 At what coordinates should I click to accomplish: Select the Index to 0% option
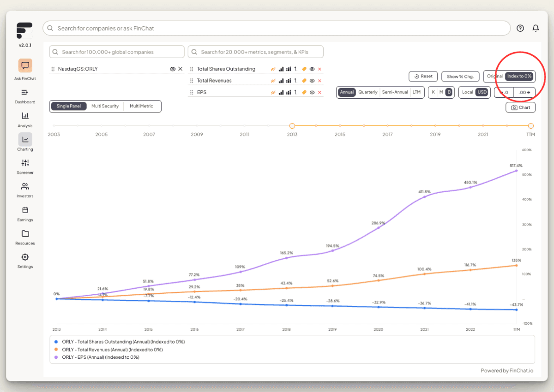click(519, 76)
